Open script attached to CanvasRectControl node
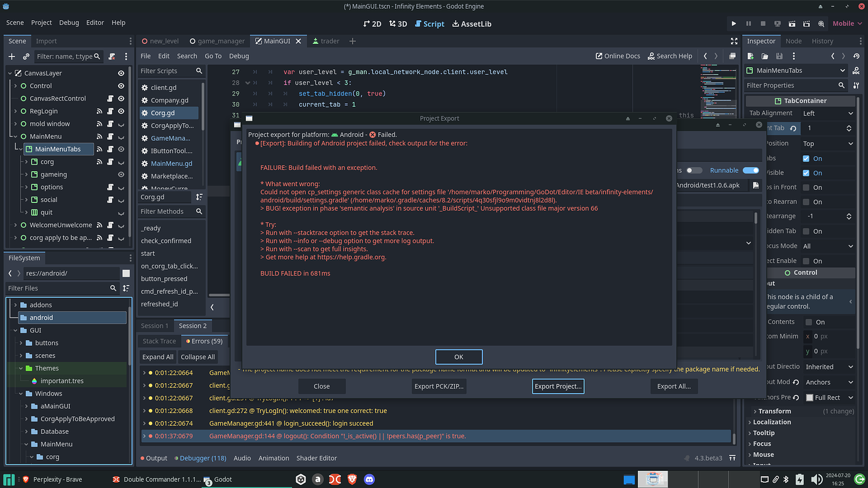The height and width of the screenshot is (488, 868). tap(110, 99)
